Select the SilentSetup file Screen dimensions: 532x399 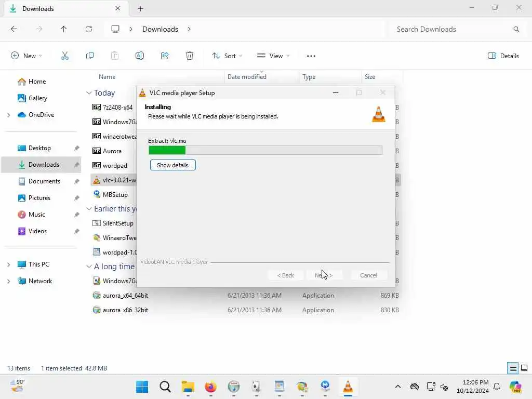(x=118, y=223)
